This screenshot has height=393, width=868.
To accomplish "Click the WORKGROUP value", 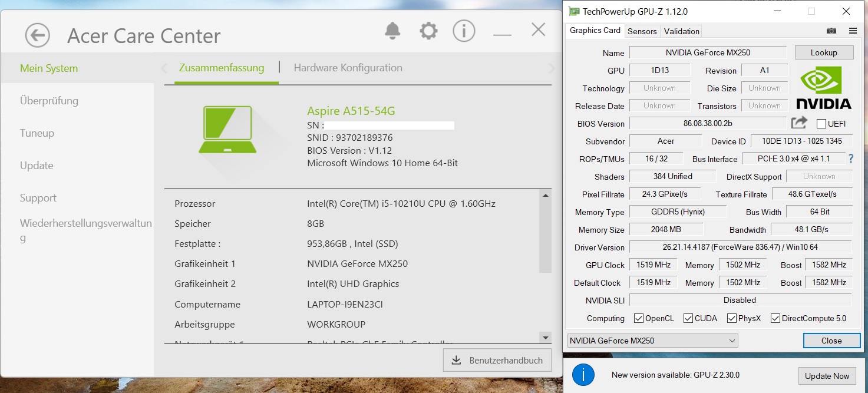I will (336, 325).
